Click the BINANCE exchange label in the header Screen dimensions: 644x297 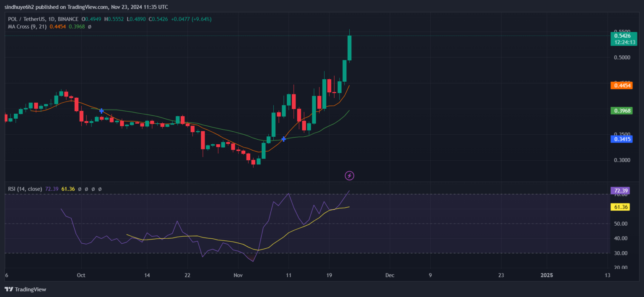click(68, 19)
